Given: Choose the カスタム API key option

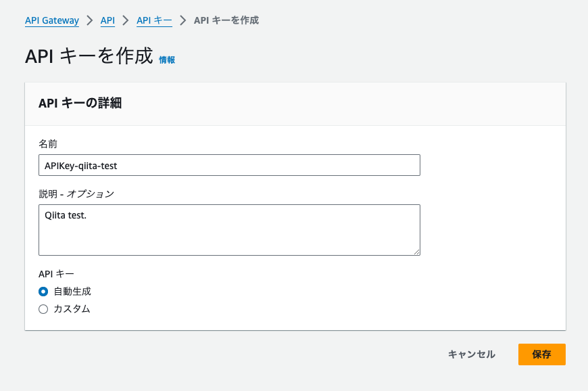Looking at the screenshot, I should tap(43, 309).
